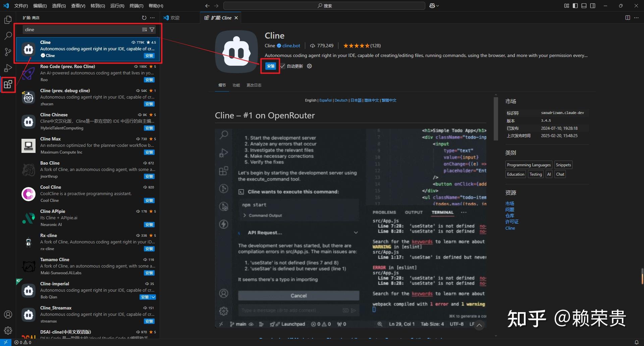Uncheck the 自动更新 auto-update checkbox
Viewport: 644px width, 346px height.
pyautogui.click(x=282, y=66)
